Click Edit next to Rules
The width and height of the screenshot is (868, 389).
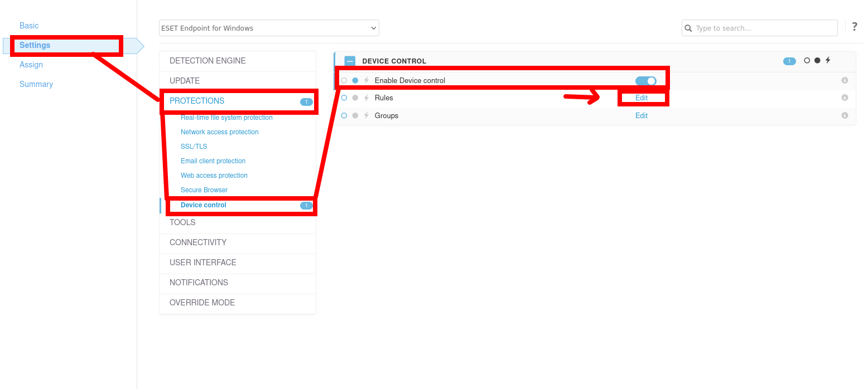point(642,98)
